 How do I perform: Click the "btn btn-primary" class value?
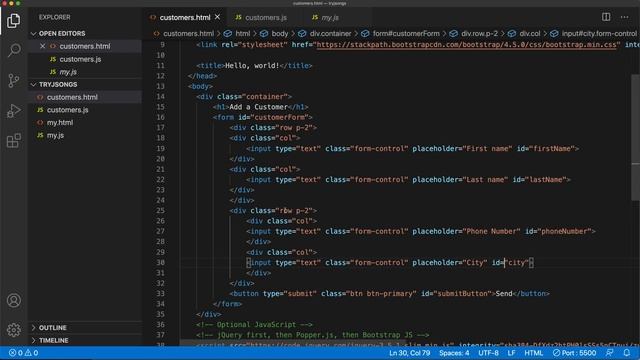coord(381,293)
